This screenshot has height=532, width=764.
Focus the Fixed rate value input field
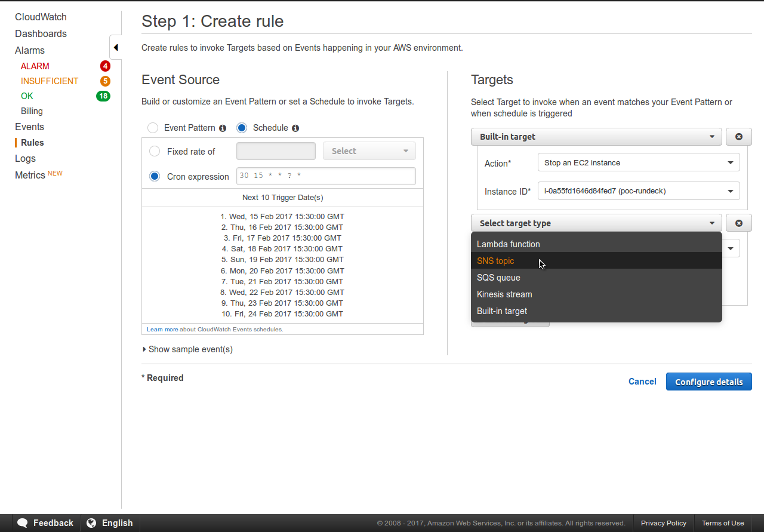(276, 151)
